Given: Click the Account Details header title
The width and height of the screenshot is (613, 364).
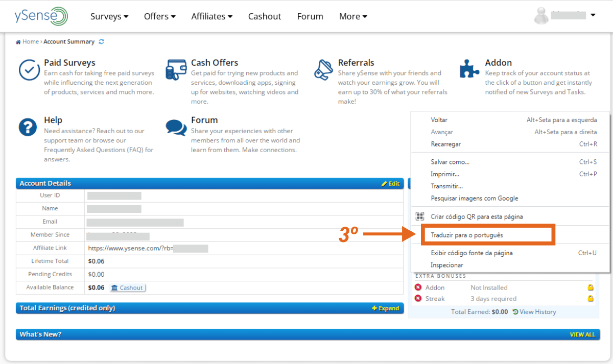Looking at the screenshot, I should click(45, 183).
